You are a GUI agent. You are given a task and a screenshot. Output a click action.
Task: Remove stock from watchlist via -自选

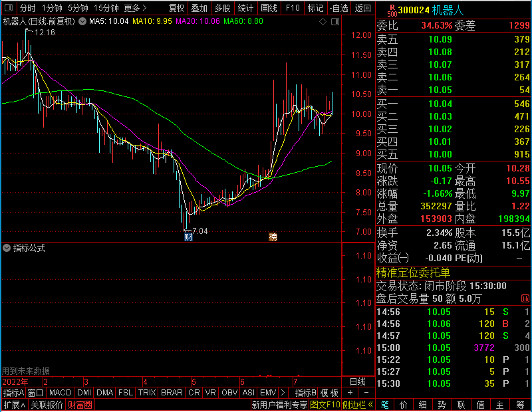[x=338, y=8]
